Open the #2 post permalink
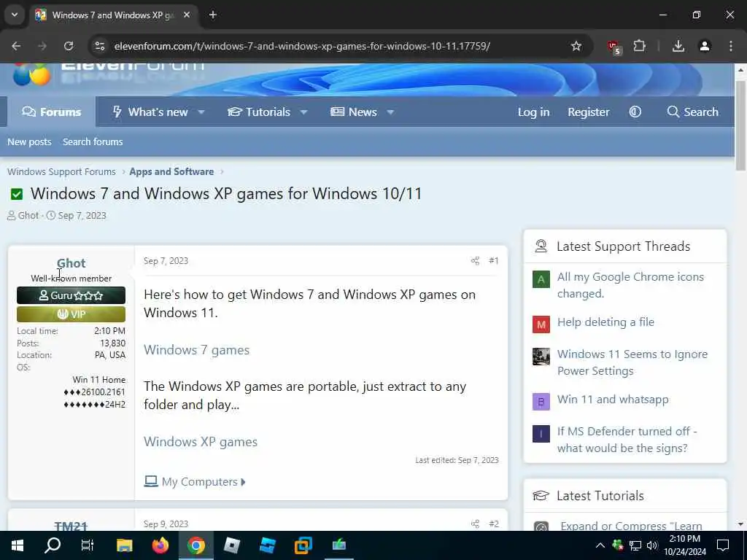The image size is (747, 560). (494, 524)
